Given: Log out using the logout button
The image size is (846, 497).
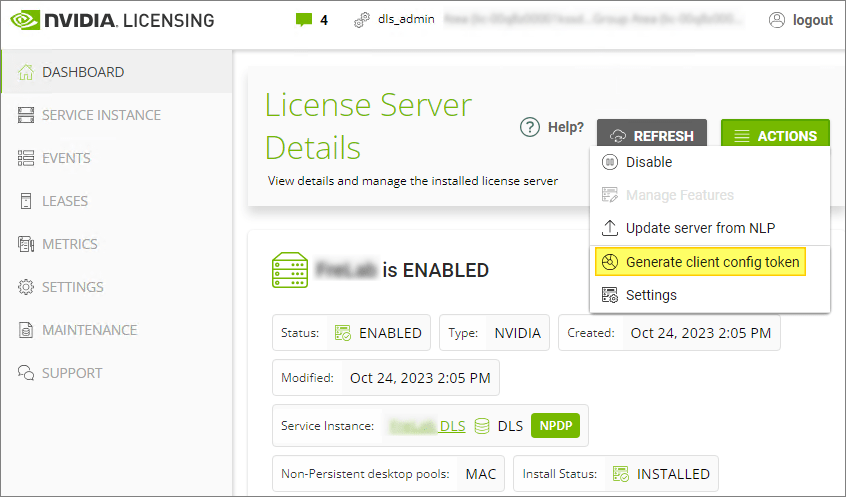Looking at the screenshot, I should (800, 20).
